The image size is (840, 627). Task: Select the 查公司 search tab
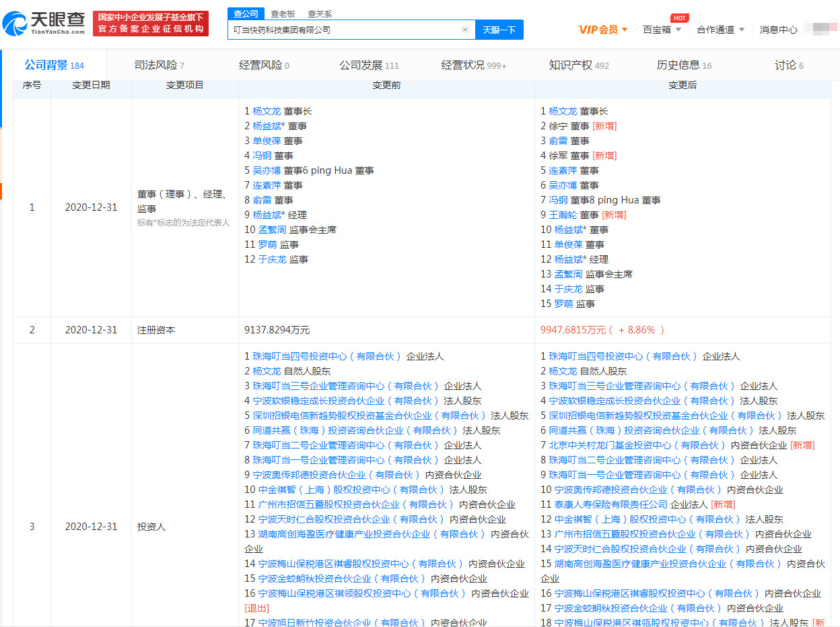pos(246,13)
